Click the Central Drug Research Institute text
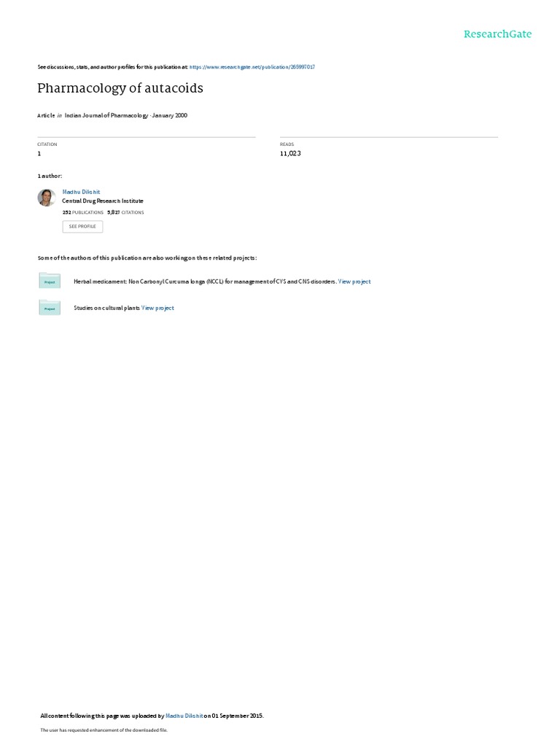560x747 pixels. [103, 201]
